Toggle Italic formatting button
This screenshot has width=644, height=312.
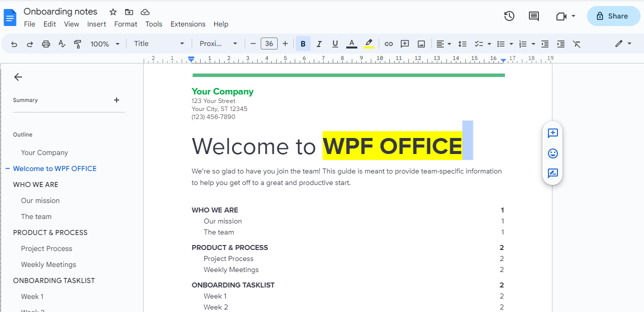point(319,44)
